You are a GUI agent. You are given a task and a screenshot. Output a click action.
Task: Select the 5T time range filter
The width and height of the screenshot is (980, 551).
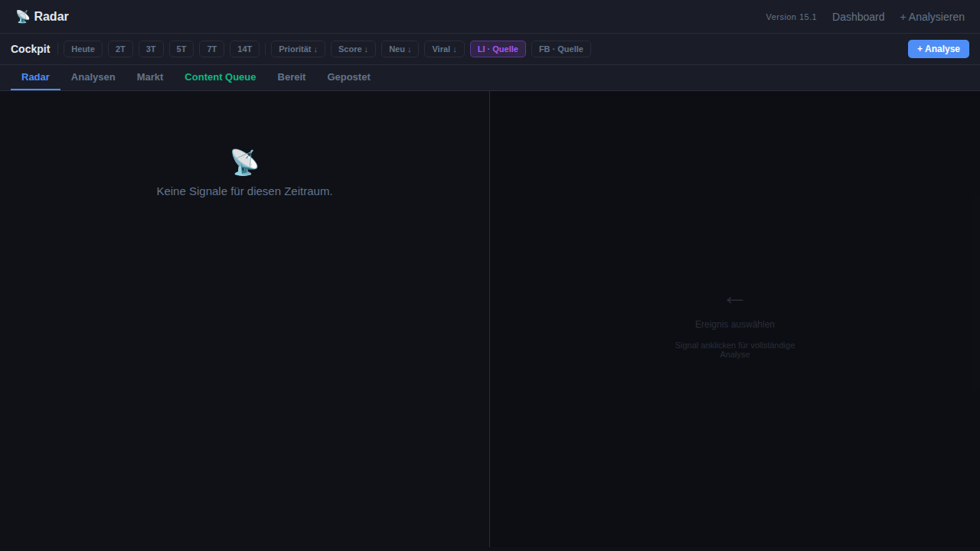[x=181, y=49]
